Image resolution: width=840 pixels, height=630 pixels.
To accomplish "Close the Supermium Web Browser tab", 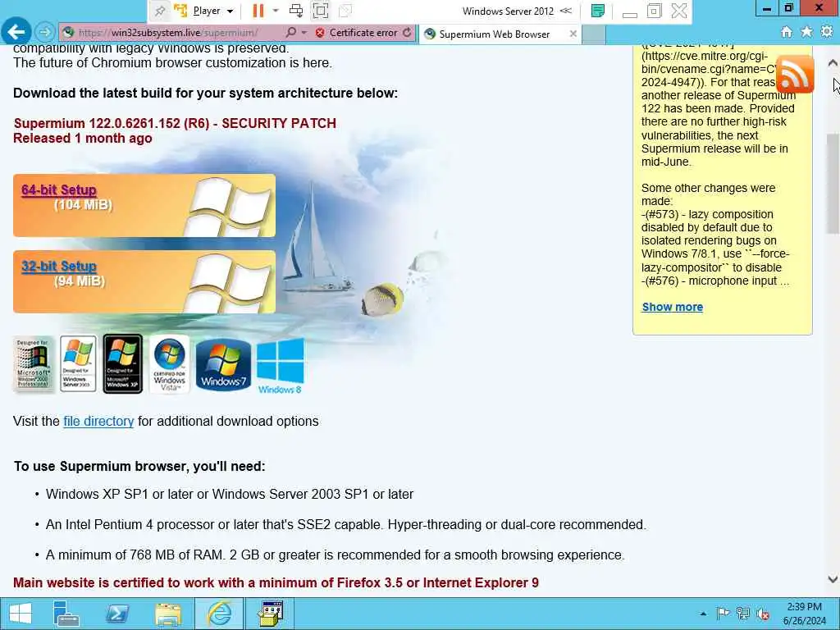I will point(573,34).
